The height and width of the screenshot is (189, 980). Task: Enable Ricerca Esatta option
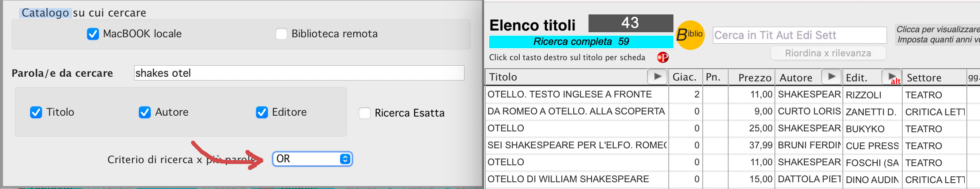pyautogui.click(x=365, y=113)
